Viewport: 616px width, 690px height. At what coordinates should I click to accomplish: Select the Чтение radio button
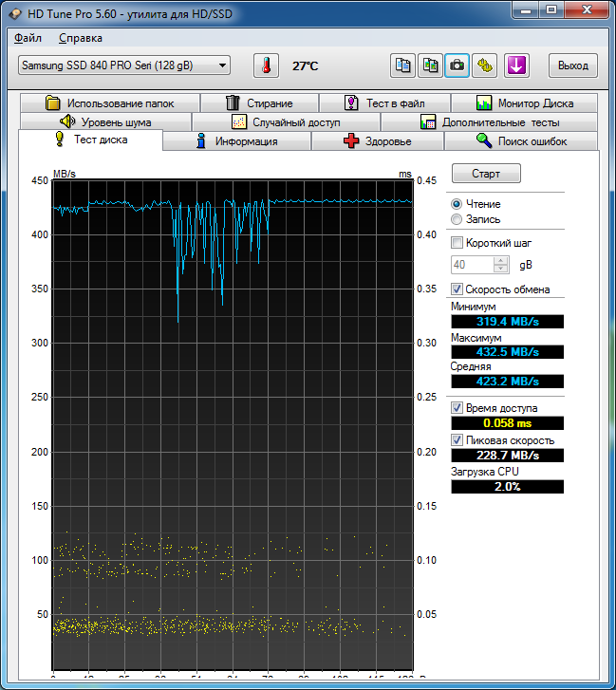point(457,204)
